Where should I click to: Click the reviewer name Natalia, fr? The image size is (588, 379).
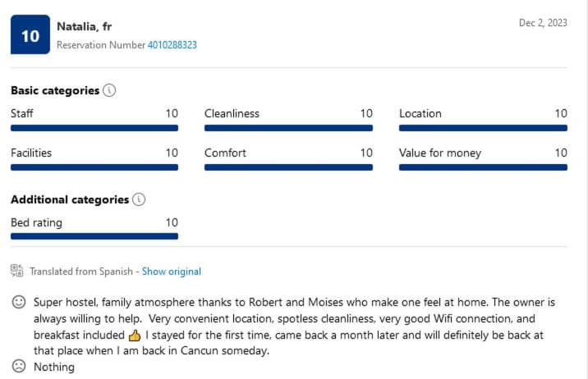point(84,27)
